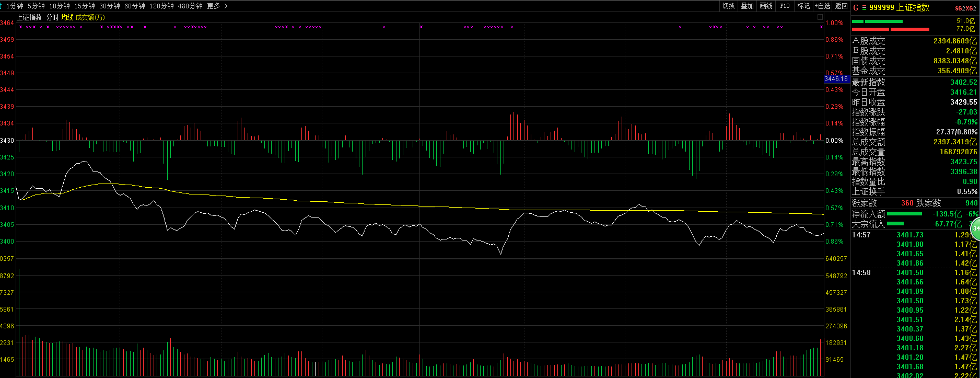This screenshot has height=378, width=980.
Task: Click the 净流入额 green progress bar
Action: [x=904, y=213]
